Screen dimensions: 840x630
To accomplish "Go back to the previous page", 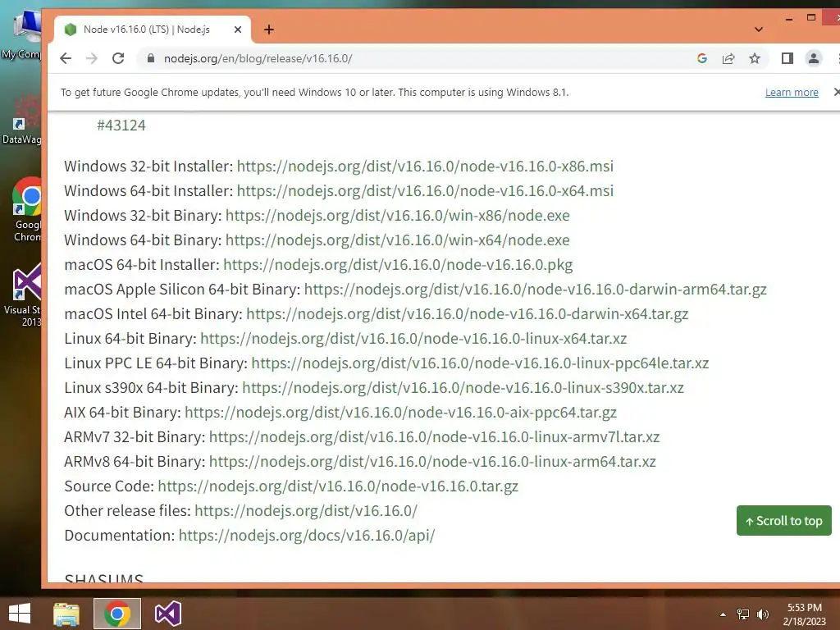I will coord(66,58).
